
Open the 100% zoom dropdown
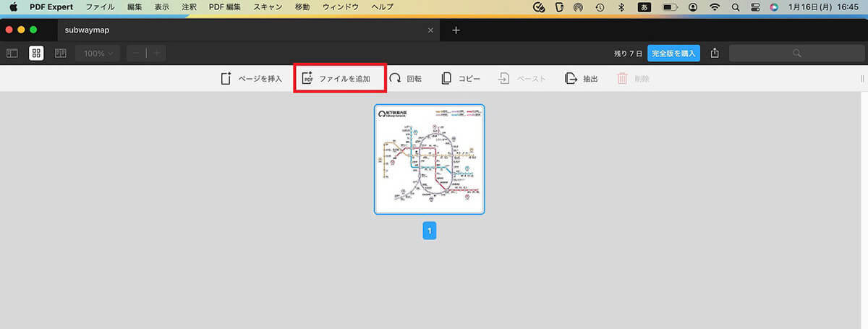98,53
